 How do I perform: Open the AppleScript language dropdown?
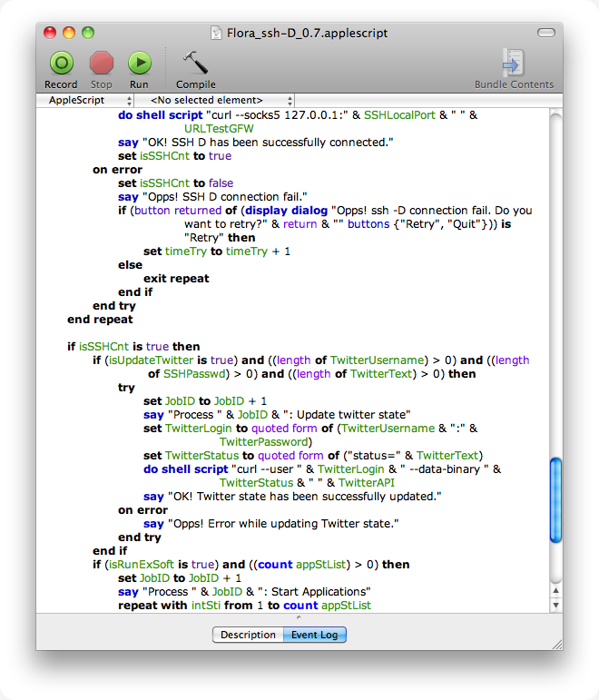pyautogui.click(x=85, y=100)
